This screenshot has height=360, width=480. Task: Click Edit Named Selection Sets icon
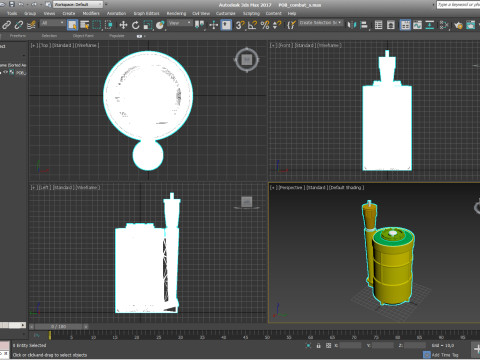click(x=291, y=25)
